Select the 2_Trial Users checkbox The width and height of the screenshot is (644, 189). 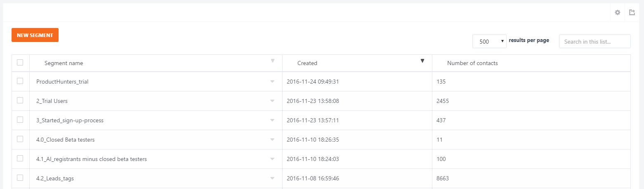click(20, 100)
